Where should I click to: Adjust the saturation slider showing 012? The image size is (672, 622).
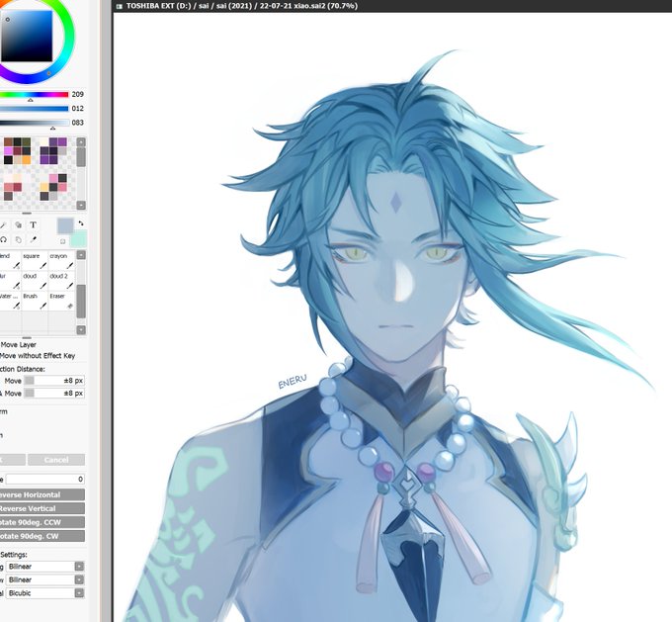[35, 109]
